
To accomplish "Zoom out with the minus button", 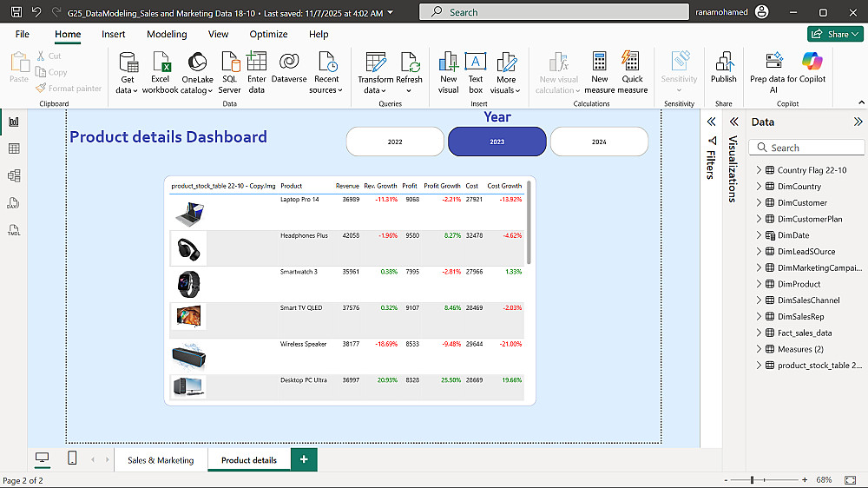I will pyautogui.click(x=726, y=479).
